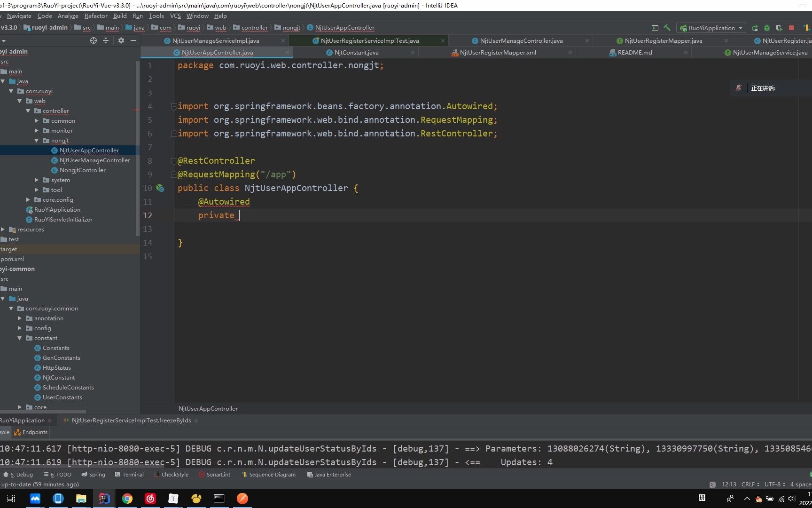Hide the Project panel using the minus icon
This screenshot has width=812, height=508.
(133, 40)
